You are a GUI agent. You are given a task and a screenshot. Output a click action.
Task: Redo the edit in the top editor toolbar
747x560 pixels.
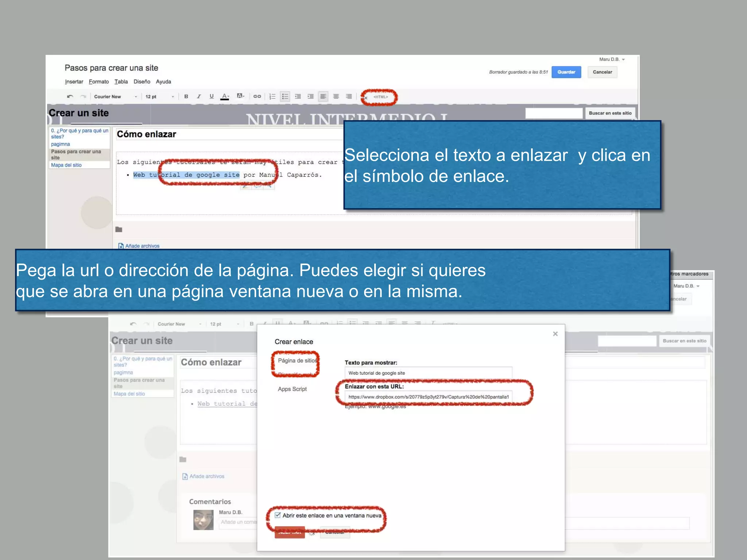point(83,97)
